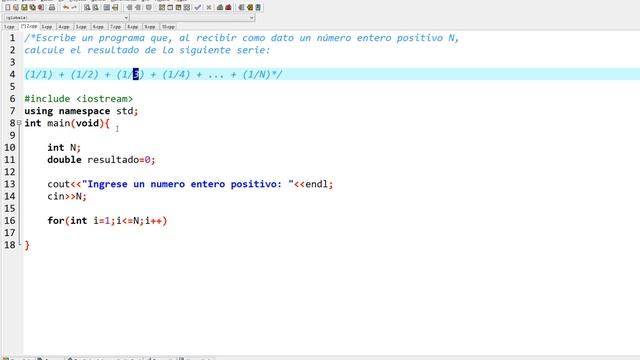
Task: Click the gray profile analysis icon
Action: tap(220, 7)
